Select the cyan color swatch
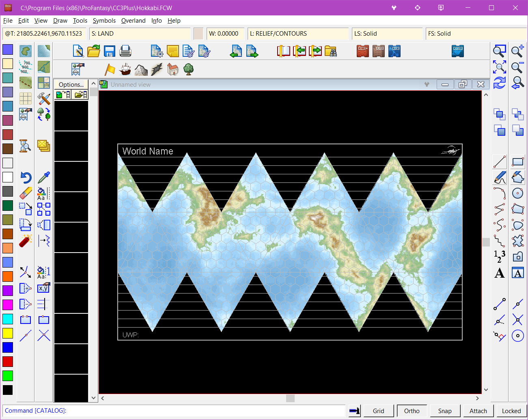Viewport: 528px width, 420px height. click(x=8, y=319)
